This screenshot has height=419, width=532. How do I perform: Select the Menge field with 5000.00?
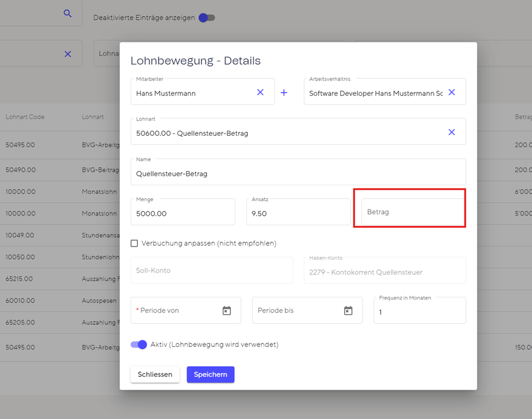183,212
